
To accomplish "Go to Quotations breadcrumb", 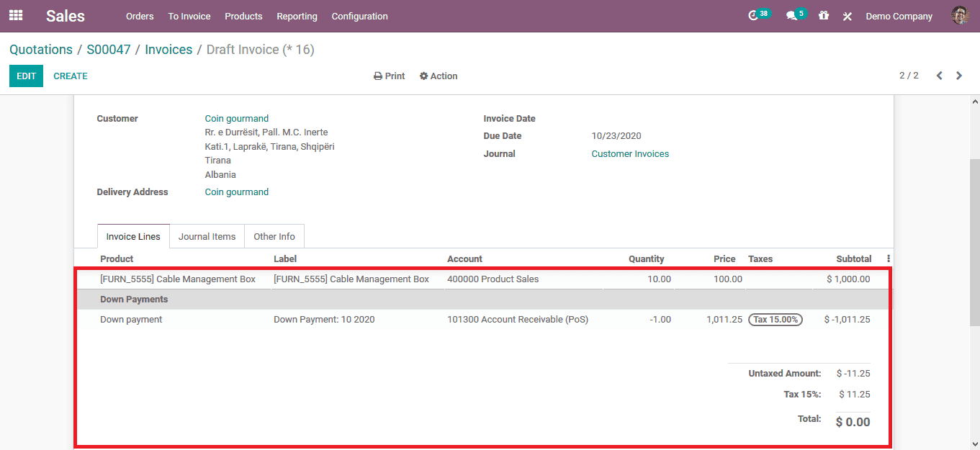I will [41, 50].
